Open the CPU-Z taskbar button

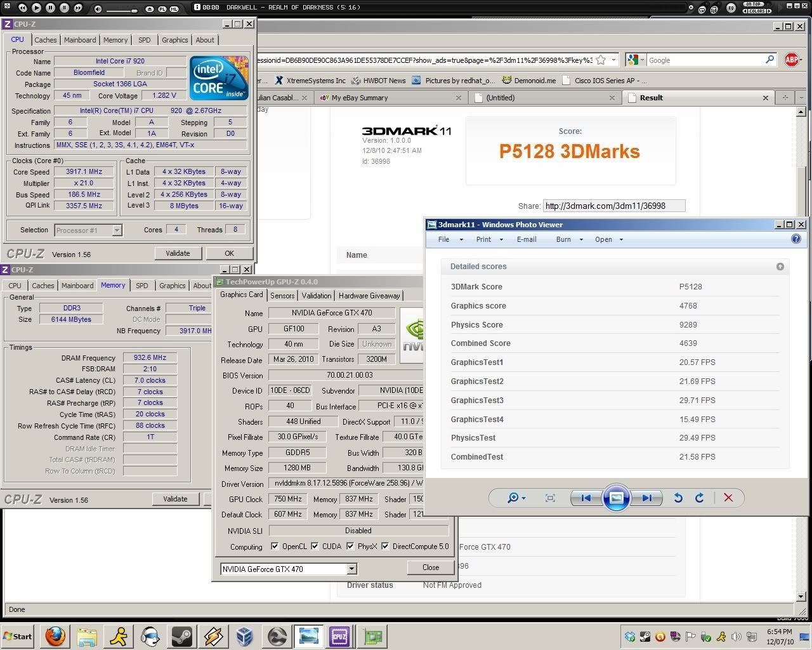pos(339,636)
